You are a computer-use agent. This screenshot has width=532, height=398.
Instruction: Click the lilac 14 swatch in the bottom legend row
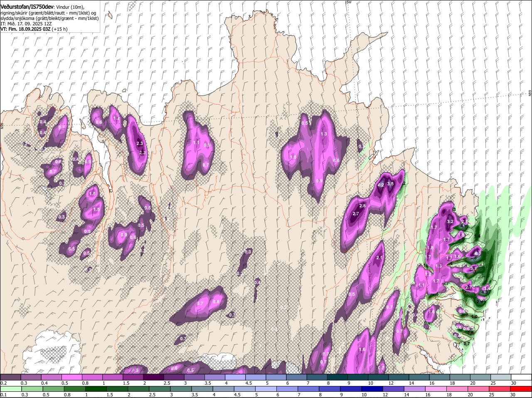415,389
